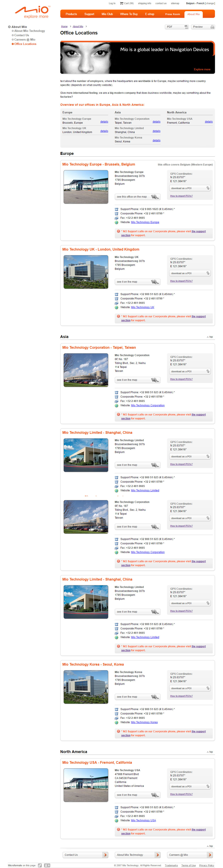The image size is (223, 868).
Task: Click the PDF document icon
Action: (186, 27)
